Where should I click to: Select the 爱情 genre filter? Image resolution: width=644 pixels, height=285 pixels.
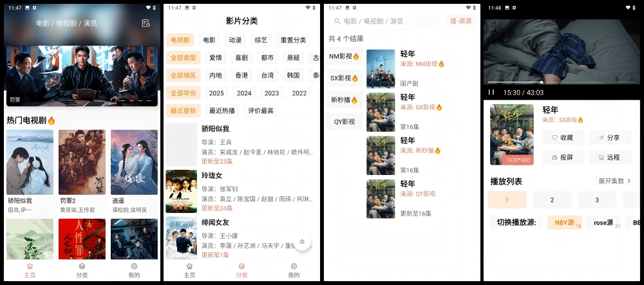216,57
